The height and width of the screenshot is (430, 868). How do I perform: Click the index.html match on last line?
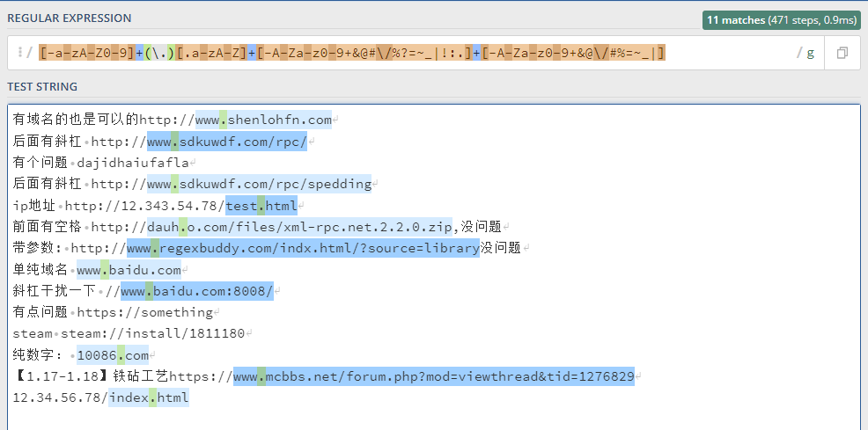tap(148, 397)
